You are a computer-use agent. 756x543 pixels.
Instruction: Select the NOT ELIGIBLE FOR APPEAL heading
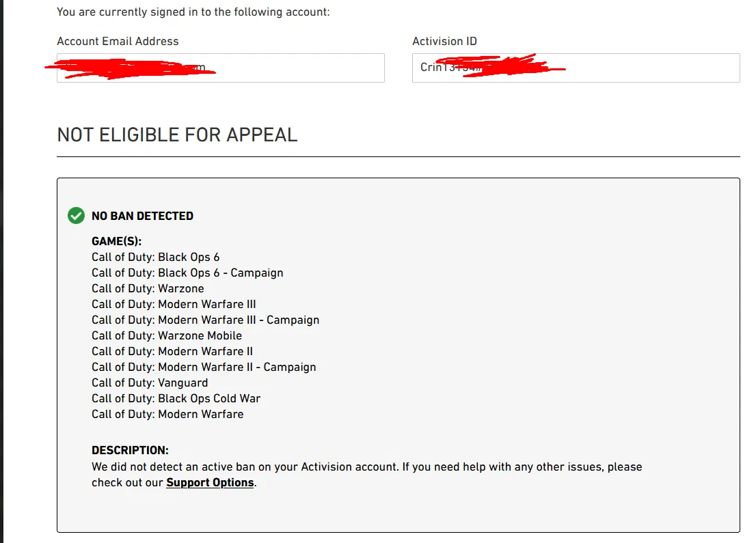[177, 135]
